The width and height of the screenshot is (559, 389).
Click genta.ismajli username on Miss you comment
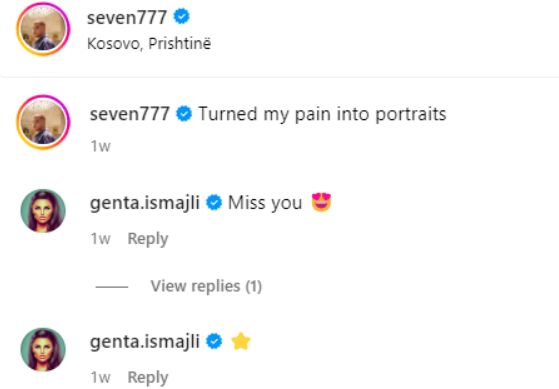(x=145, y=203)
